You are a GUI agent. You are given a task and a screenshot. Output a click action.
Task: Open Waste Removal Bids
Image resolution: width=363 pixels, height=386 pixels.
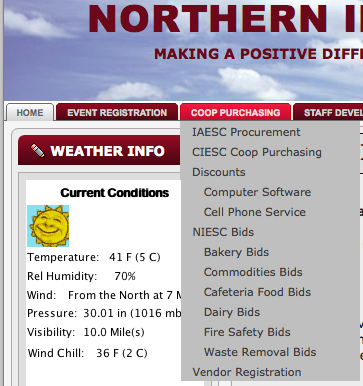click(260, 352)
